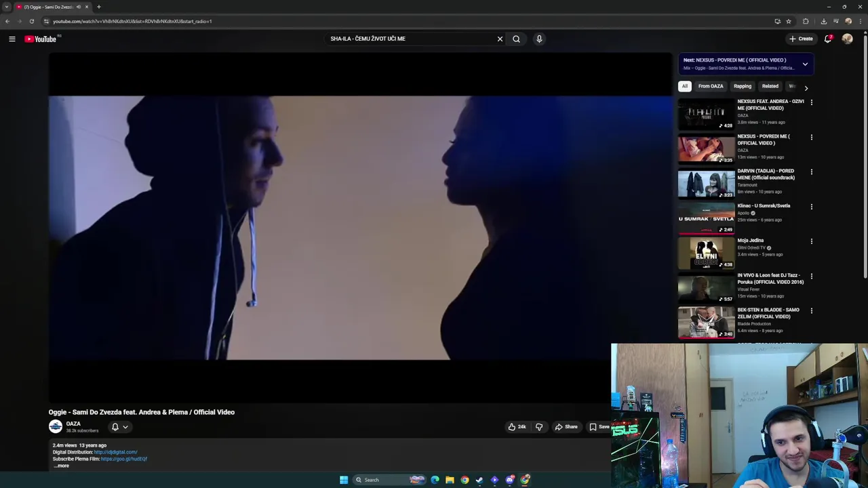
Task: Open the PORED MENE video thumbnail
Action: tap(706, 183)
